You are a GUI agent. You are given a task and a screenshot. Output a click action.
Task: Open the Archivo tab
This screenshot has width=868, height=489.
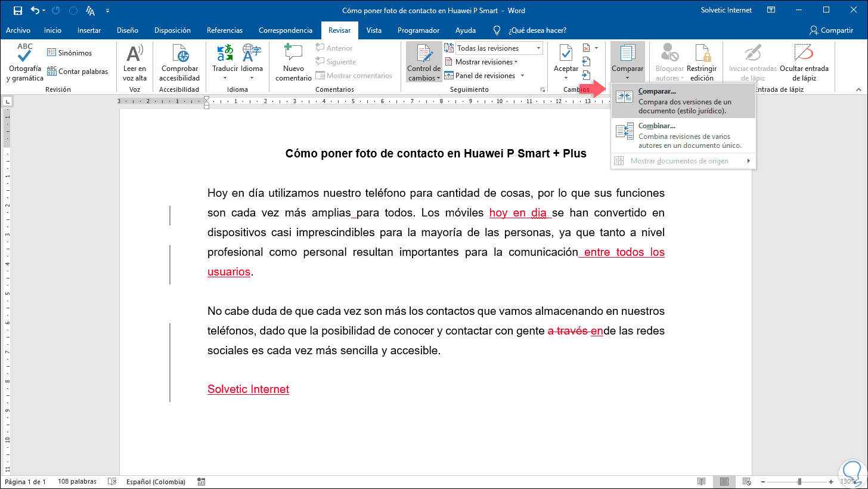pos(18,30)
